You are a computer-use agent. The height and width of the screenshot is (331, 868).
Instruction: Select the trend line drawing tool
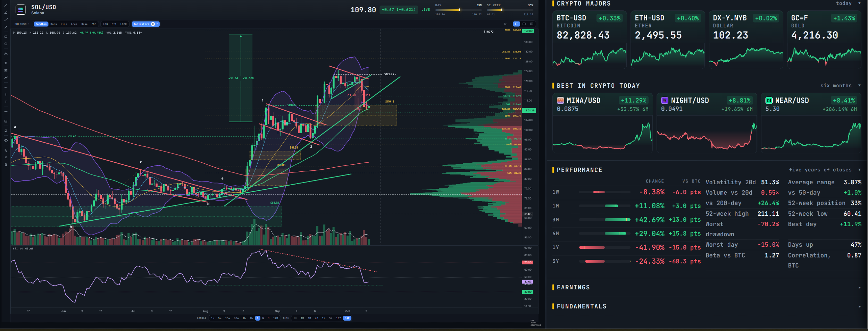pos(6,5)
